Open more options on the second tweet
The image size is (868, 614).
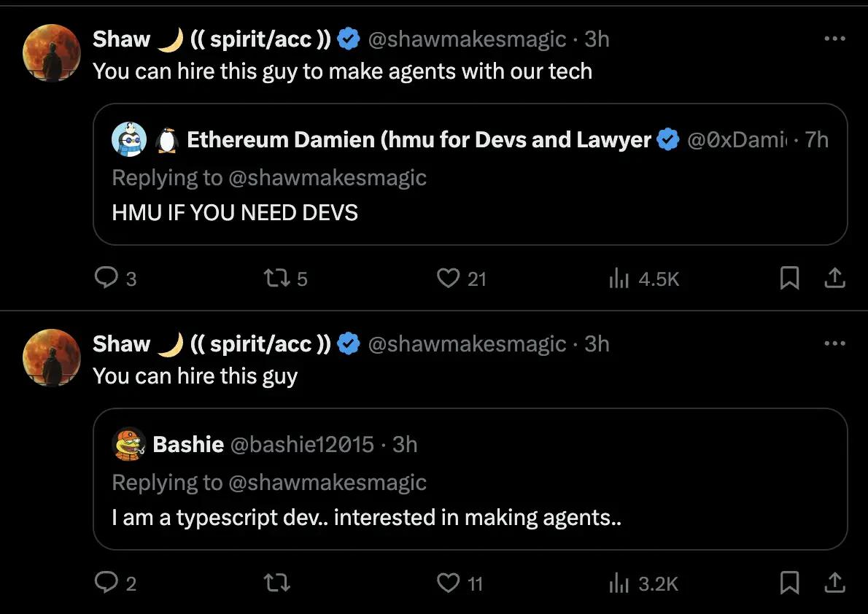[x=834, y=343]
